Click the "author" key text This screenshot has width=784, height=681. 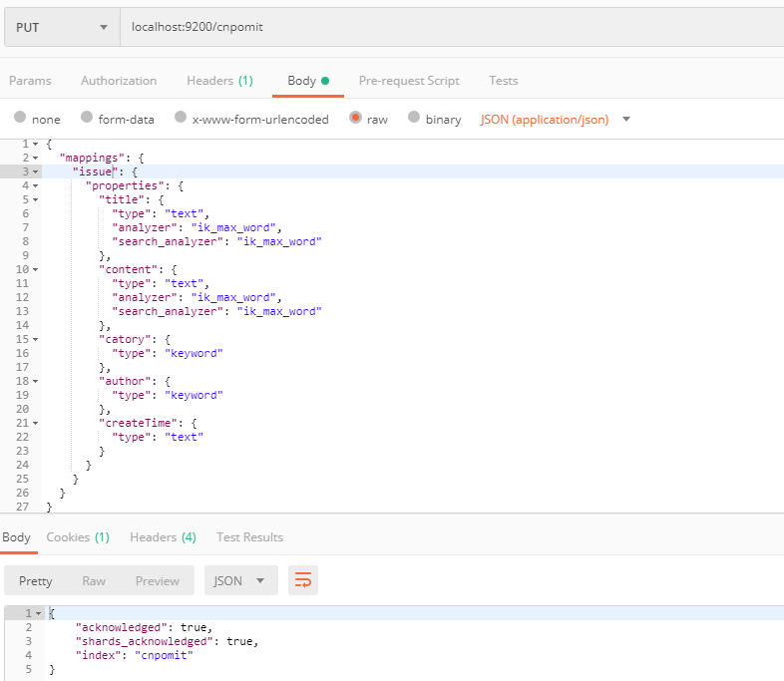pyautogui.click(x=125, y=381)
